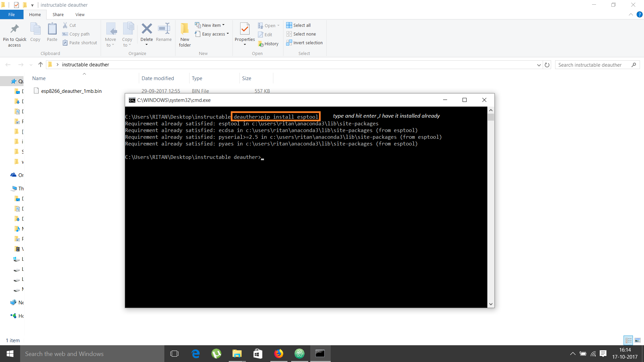Switch to details view layout
This screenshot has width=644, height=362.
click(628, 340)
